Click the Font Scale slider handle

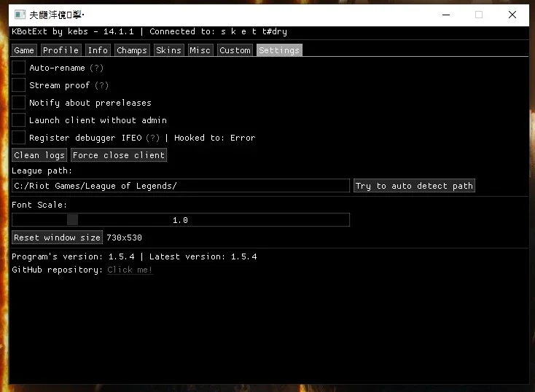72,220
